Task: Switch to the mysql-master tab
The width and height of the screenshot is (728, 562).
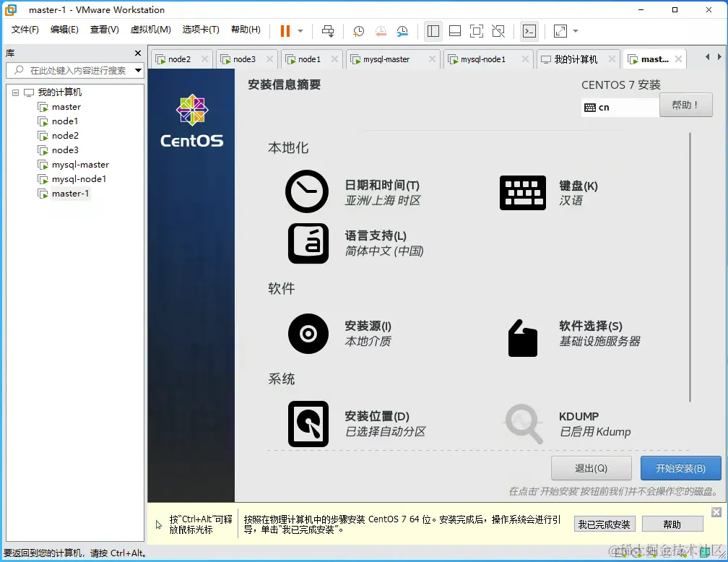Action: pyautogui.click(x=386, y=59)
